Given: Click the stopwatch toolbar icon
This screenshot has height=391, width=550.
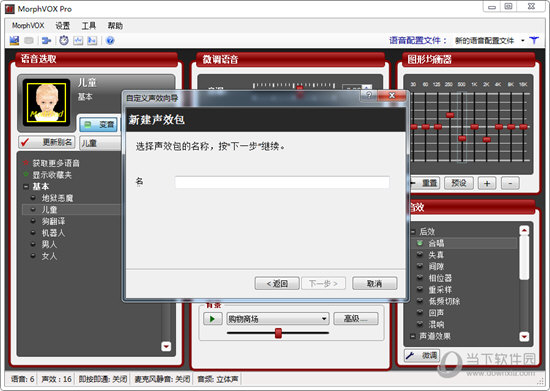Looking at the screenshot, I should [x=64, y=40].
